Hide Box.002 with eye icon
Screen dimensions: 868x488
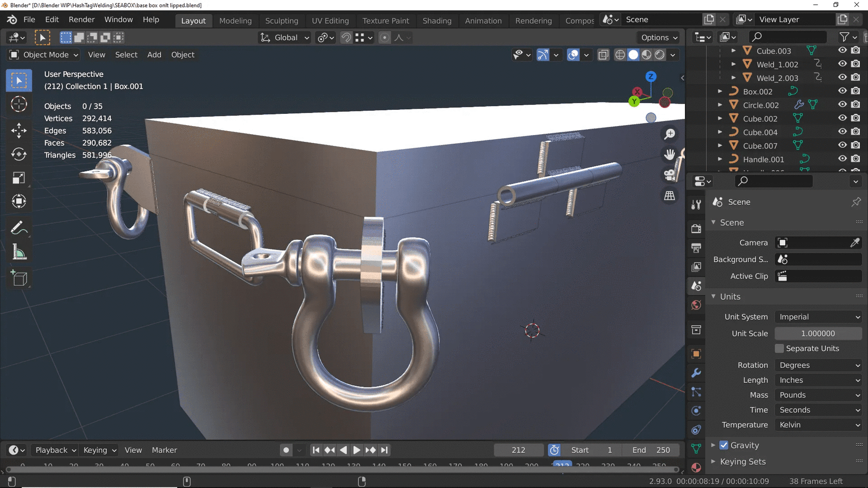(842, 91)
